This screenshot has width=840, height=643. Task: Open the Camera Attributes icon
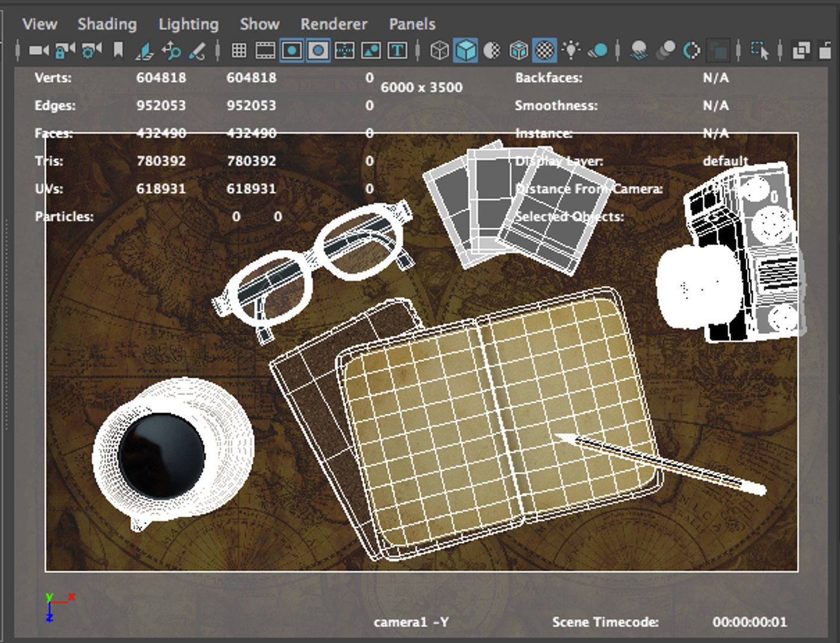coord(91,51)
